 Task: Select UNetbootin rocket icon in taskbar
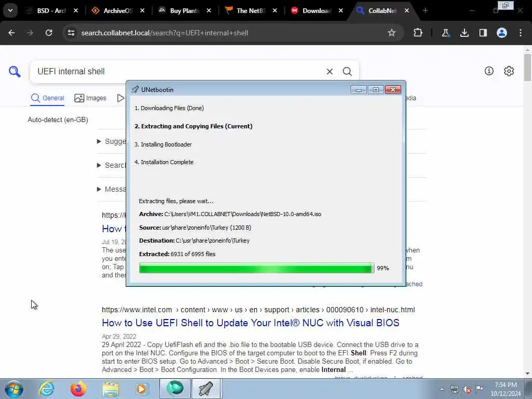pos(206,389)
